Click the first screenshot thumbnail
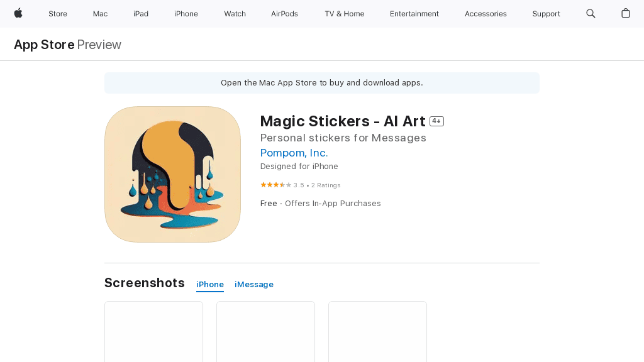The width and height of the screenshot is (644, 362). [153, 331]
